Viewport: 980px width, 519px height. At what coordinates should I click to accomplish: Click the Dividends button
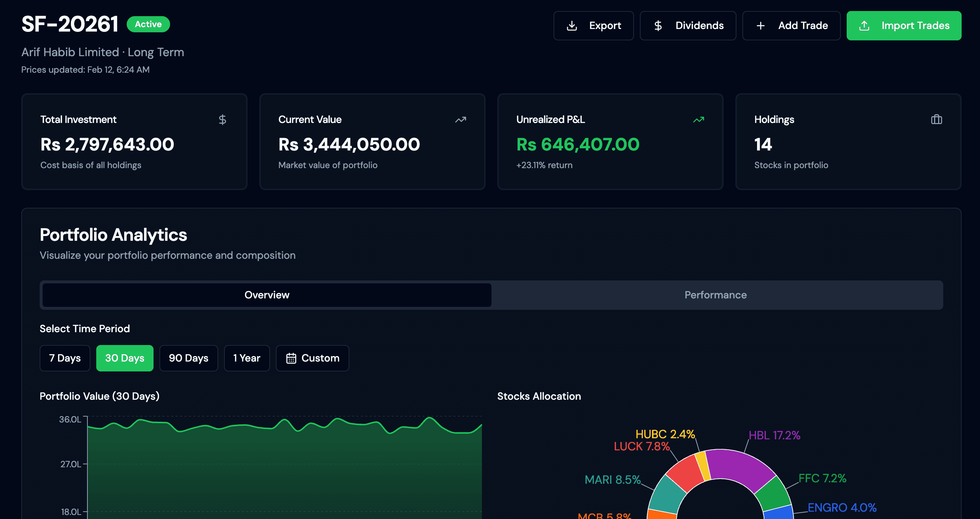[x=688, y=25]
